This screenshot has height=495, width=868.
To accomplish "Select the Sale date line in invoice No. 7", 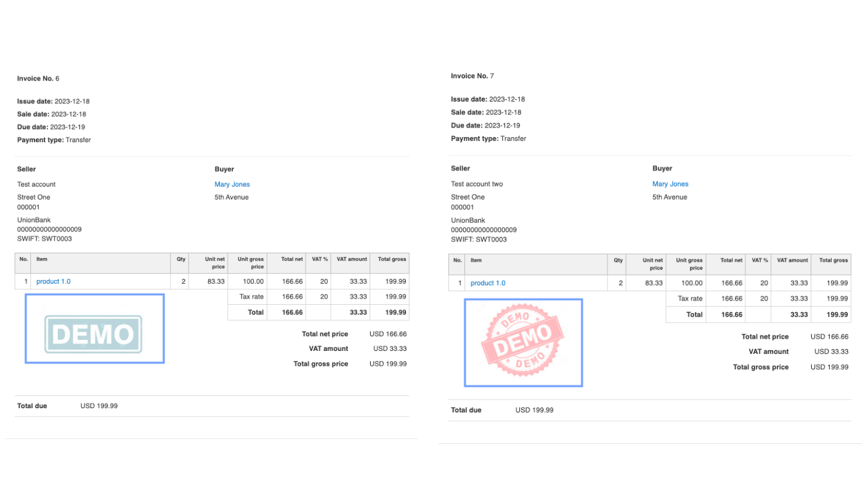I will (486, 113).
